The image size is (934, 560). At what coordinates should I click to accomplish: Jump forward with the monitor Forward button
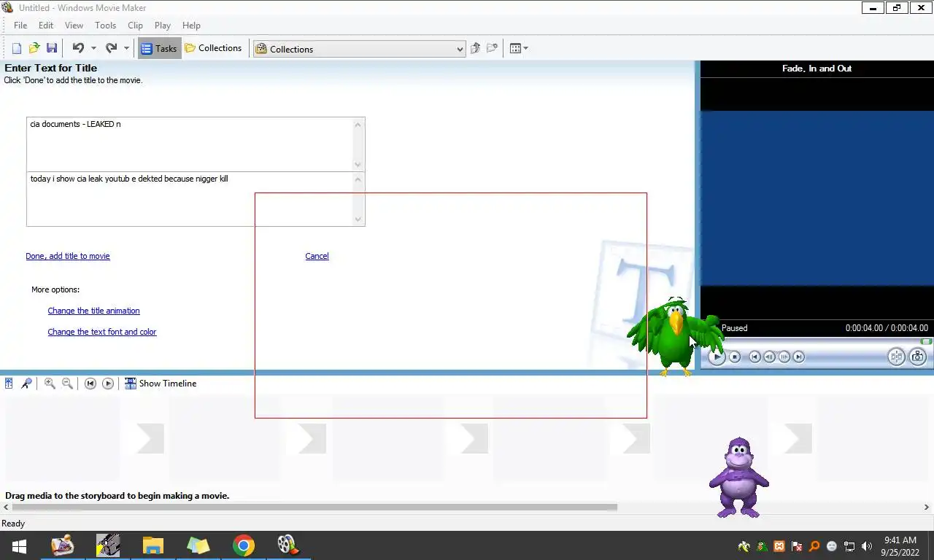799,357
